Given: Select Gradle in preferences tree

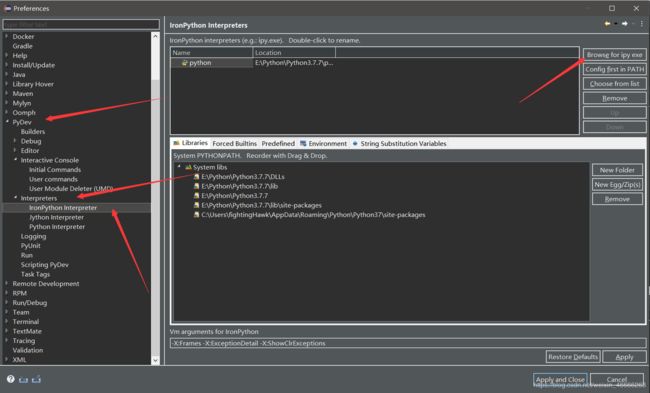Looking at the screenshot, I should point(22,46).
